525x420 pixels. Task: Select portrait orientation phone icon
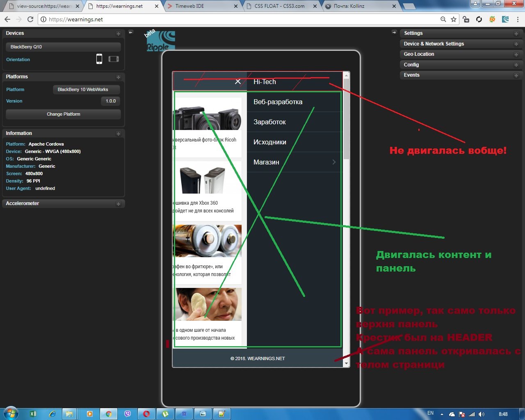click(x=99, y=59)
